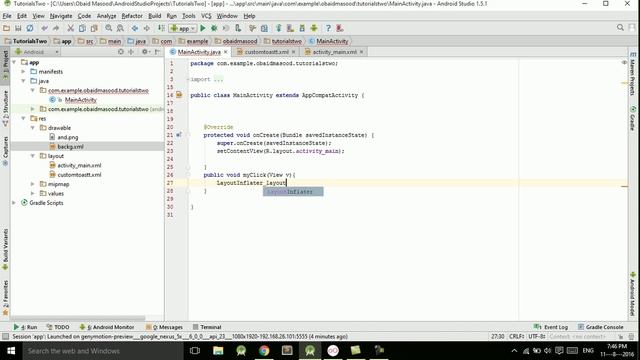The width and height of the screenshot is (640, 360).
Task: Collapse the res folder node
Action: (23, 119)
